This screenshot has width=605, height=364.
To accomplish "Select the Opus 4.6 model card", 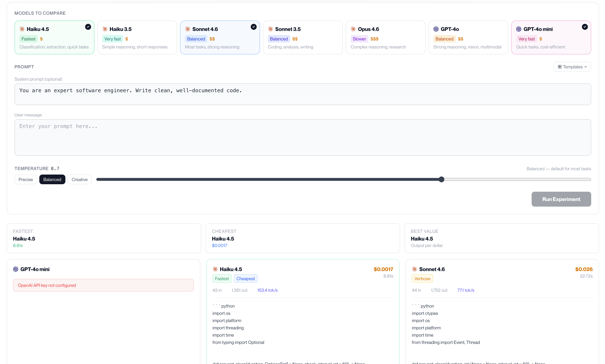I will click(x=386, y=37).
